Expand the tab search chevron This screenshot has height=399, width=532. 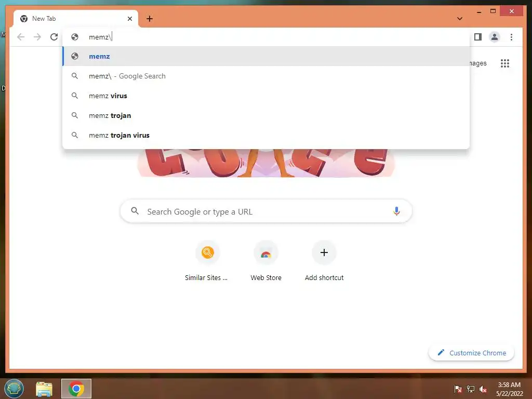coord(460,19)
